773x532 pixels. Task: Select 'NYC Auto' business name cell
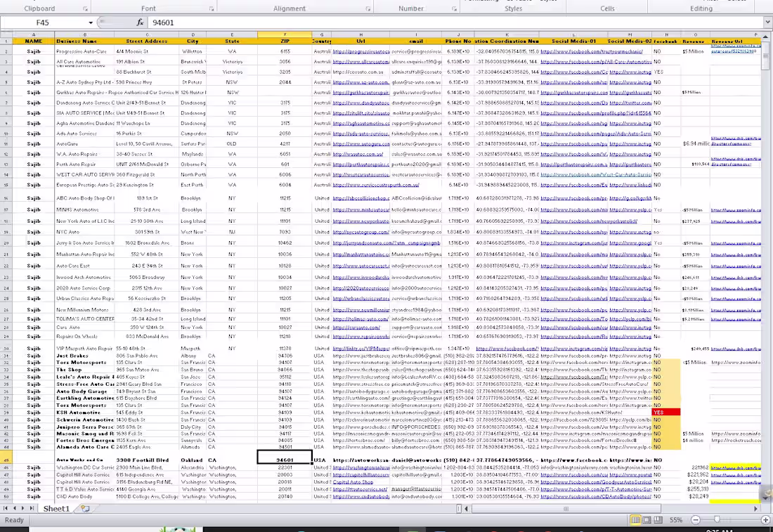point(84,232)
